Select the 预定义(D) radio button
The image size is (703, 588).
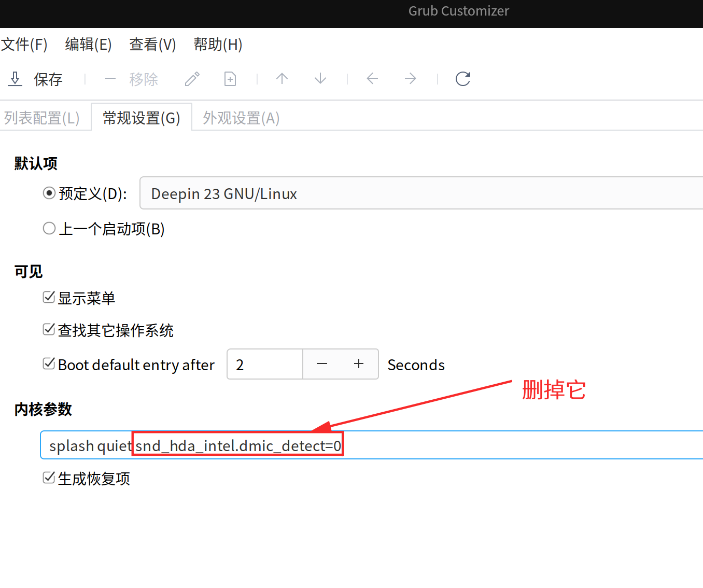[x=49, y=193]
